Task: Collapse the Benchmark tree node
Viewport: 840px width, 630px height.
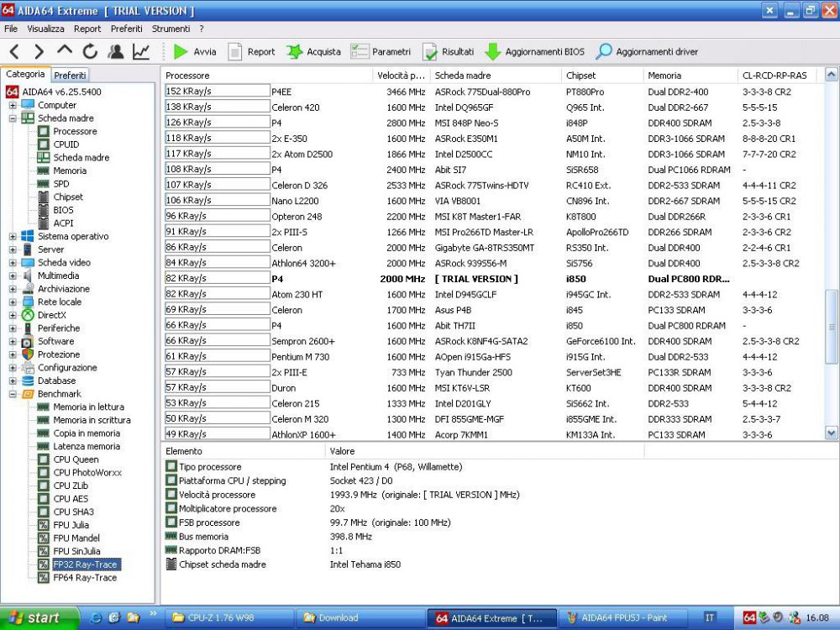Action: (x=13, y=393)
